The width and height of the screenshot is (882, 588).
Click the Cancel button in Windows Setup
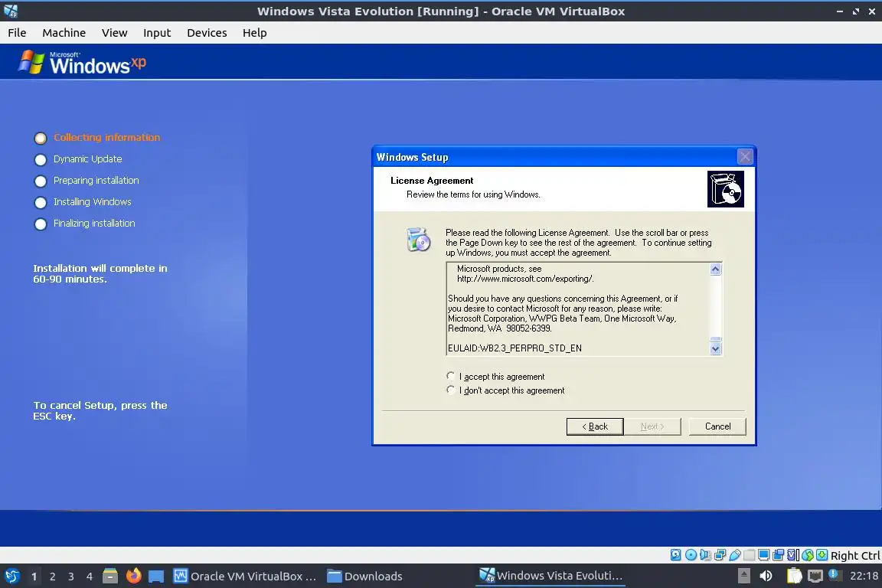(717, 426)
